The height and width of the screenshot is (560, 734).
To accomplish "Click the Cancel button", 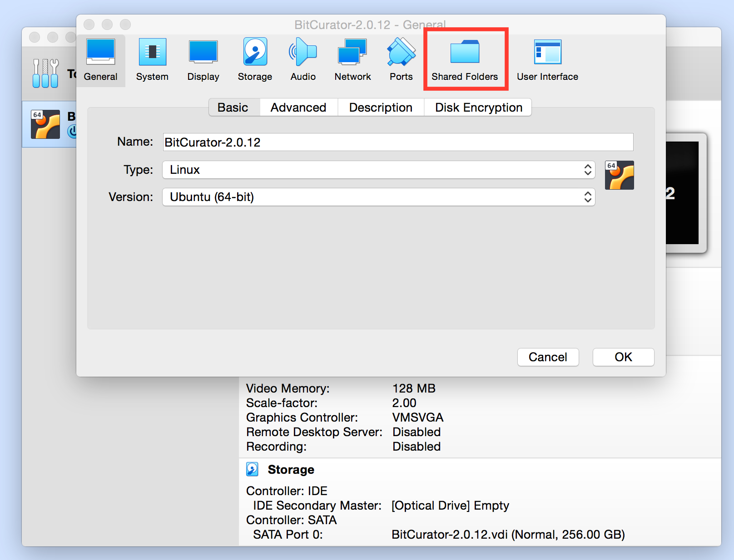I will tap(548, 357).
